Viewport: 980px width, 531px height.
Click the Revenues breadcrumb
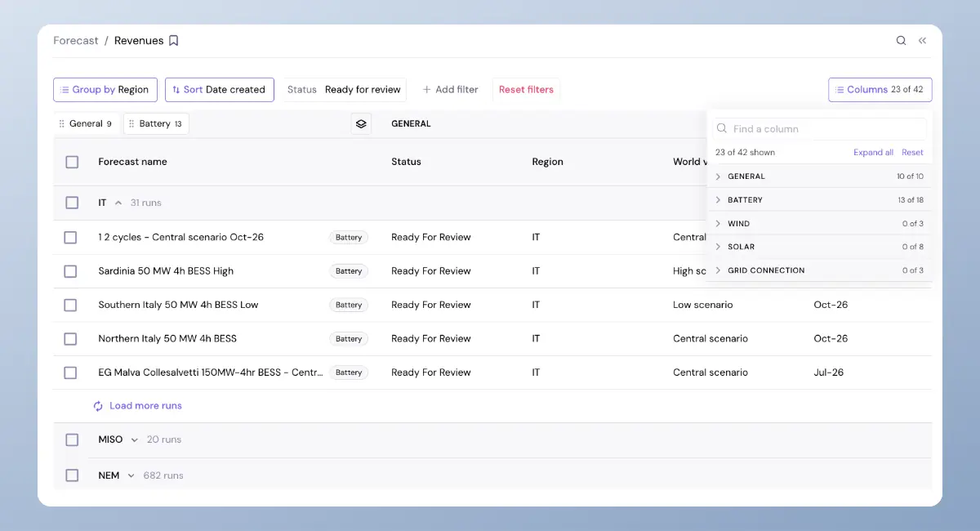pos(139,41)
